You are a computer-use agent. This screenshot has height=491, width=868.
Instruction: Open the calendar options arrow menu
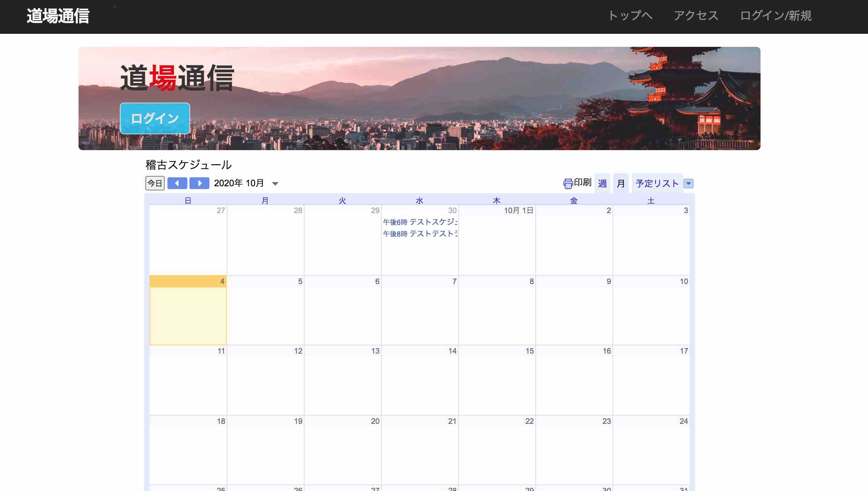click(689, 183)
